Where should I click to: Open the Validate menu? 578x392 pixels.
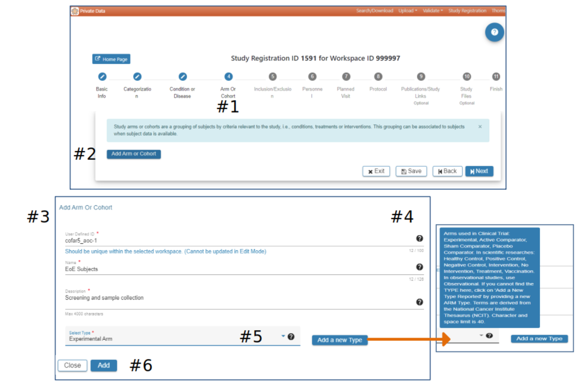pyautogui.click(x=433, y=11)
